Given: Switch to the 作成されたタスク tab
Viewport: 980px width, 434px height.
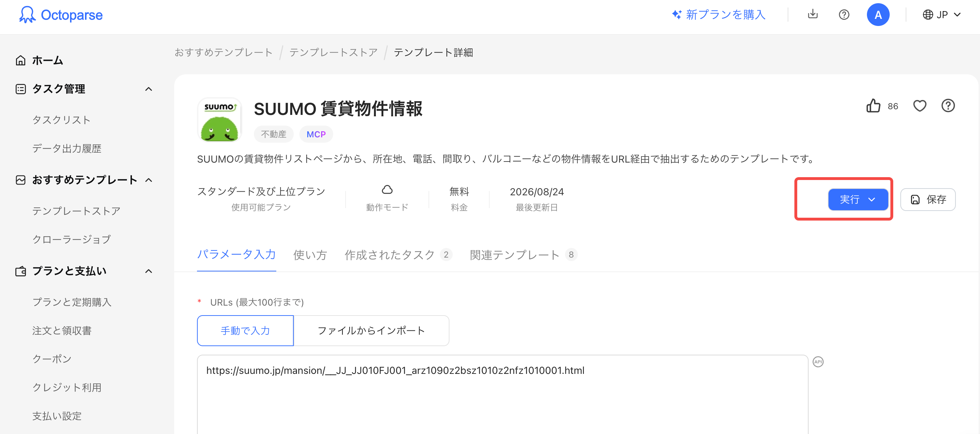Looking at the screenshot, I should [398, 255].
